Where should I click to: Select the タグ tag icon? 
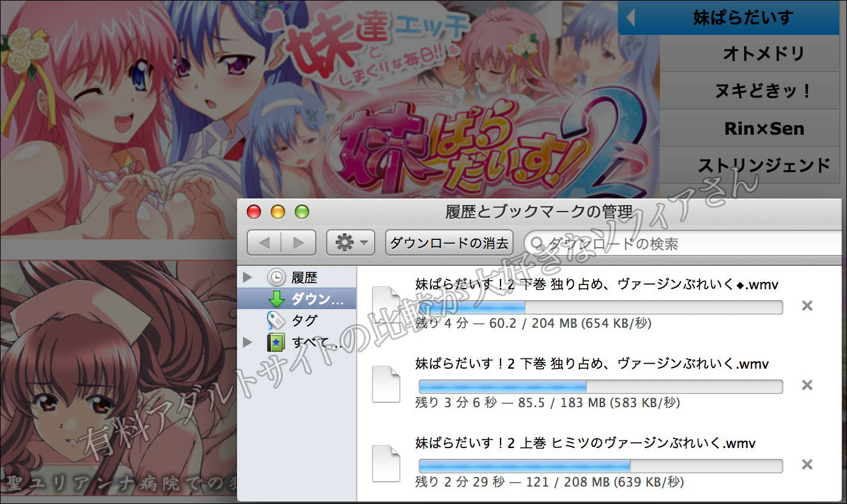tap(276, 321)
